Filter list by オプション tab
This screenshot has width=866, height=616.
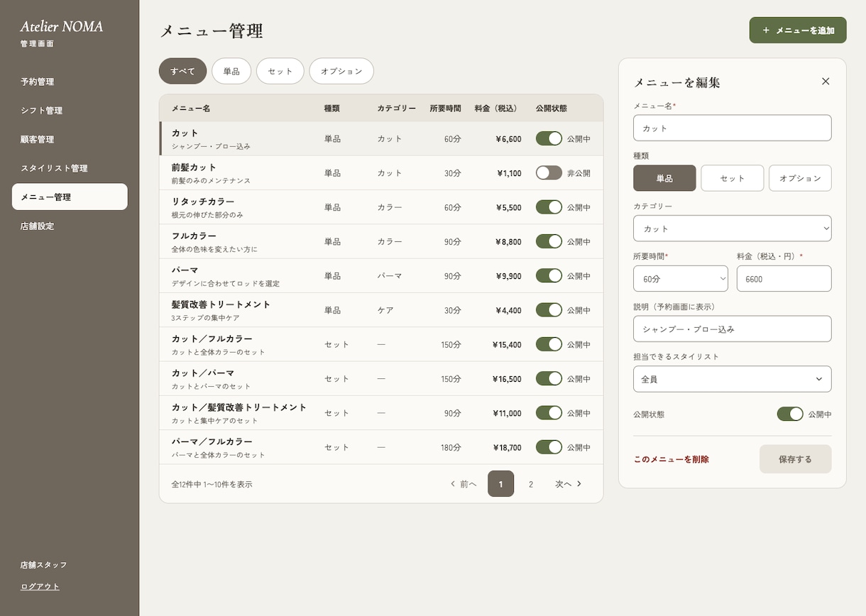[x=341, y=71]
